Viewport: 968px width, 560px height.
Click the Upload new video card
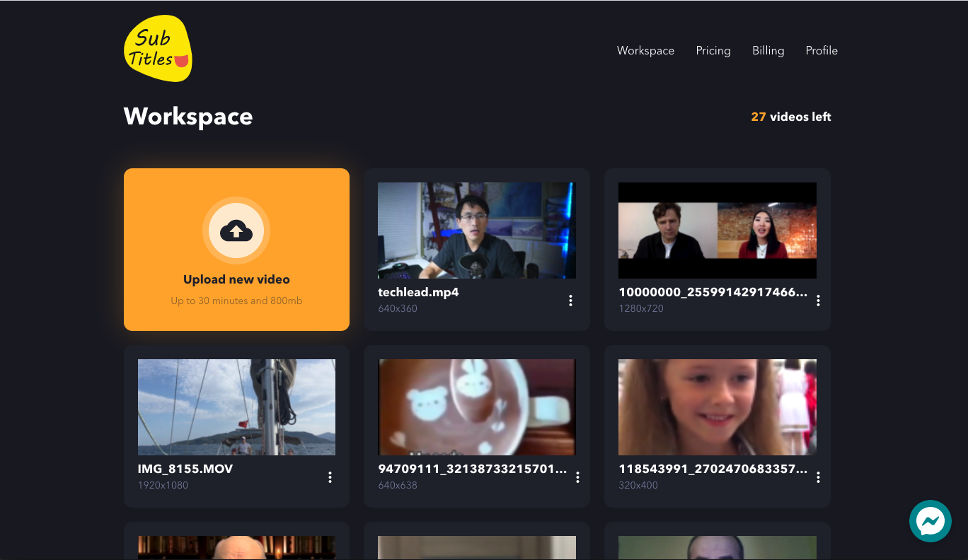point(236,250)
